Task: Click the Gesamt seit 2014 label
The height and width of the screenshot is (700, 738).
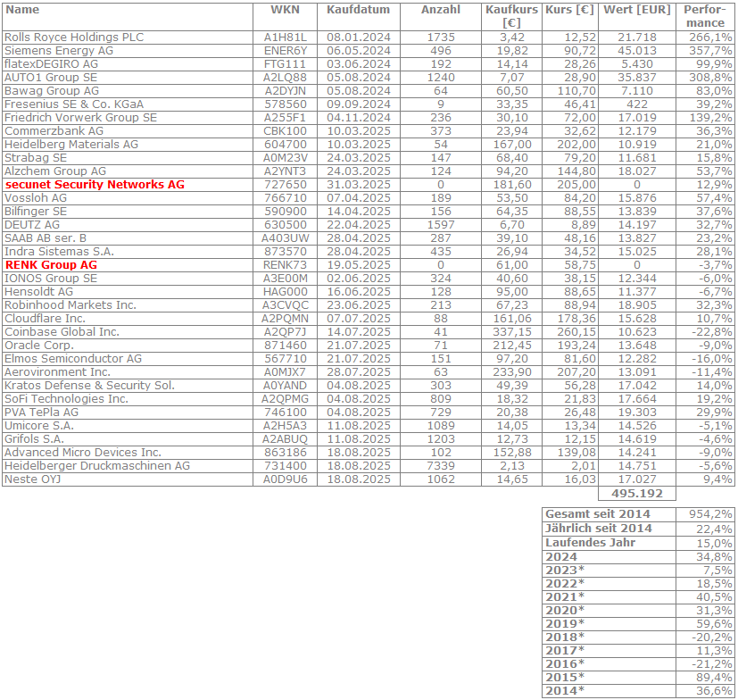Action: tap(597, 514)
